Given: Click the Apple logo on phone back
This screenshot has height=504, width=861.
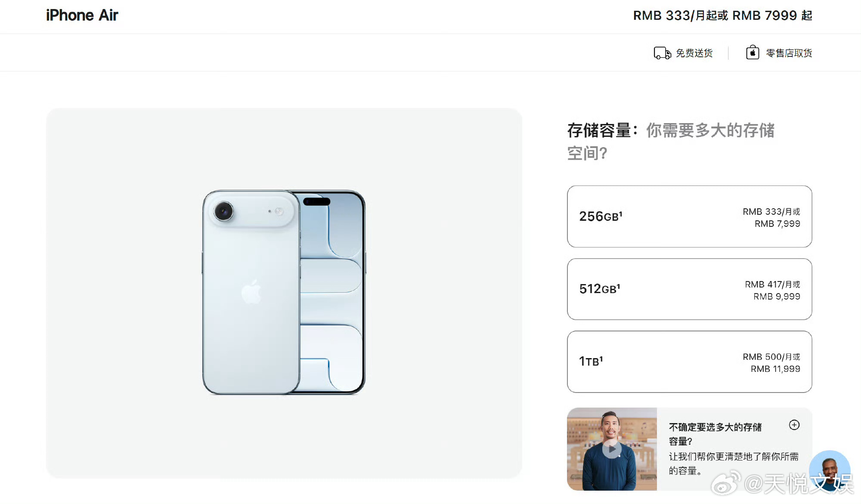Looking at the screenshot, I should (251, 292).
